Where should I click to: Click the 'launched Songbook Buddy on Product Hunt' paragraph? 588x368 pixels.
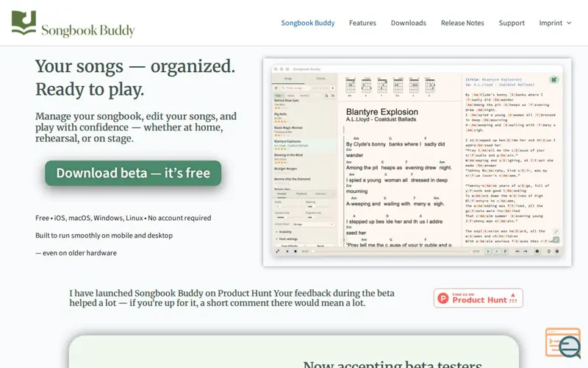point(232,298)
